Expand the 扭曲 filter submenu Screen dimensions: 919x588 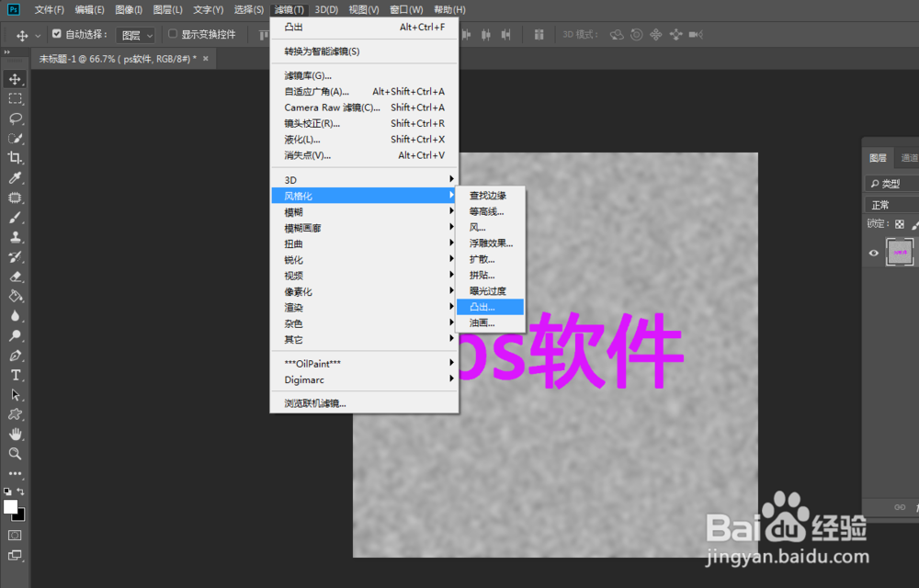[x=364, y=243]
